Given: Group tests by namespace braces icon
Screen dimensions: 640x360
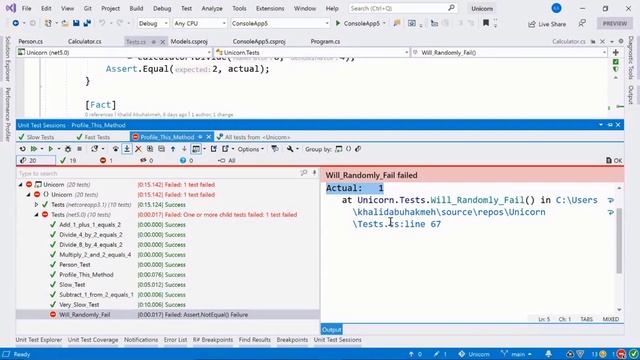Looking at the screenshot, I should (x=349, y=149).
